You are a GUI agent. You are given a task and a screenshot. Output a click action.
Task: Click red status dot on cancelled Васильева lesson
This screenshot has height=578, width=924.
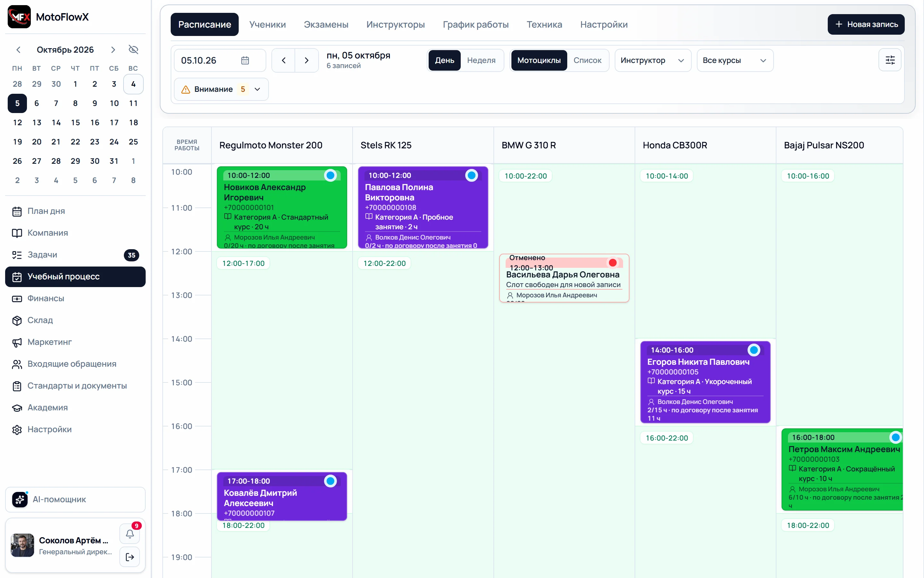pos(612,263)
